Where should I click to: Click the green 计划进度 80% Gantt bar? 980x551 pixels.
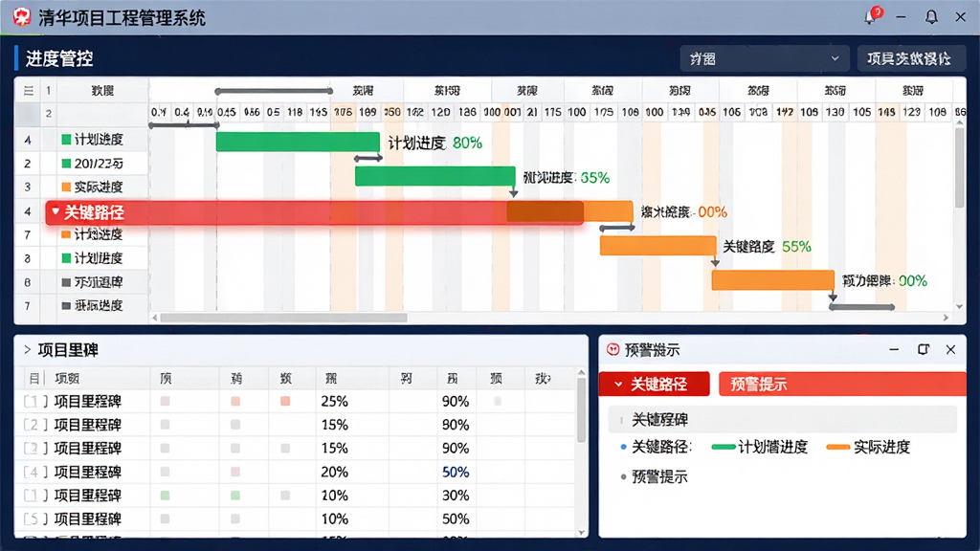[x=298, y=142]
